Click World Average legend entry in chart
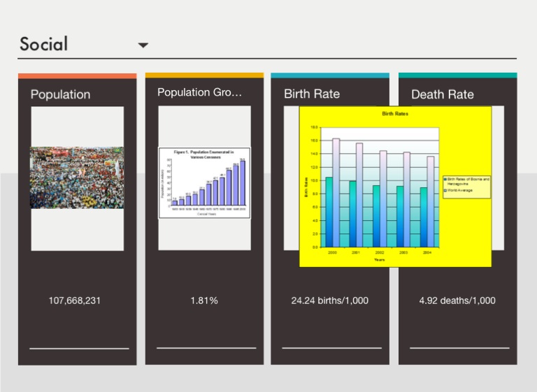The width and height of the screenshot is (537, 392). 462,190
